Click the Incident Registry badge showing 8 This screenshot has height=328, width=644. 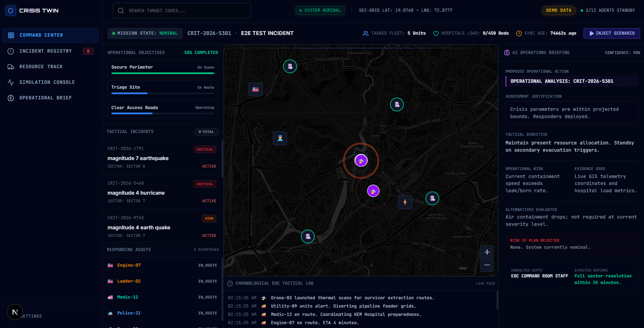(88, 51)
